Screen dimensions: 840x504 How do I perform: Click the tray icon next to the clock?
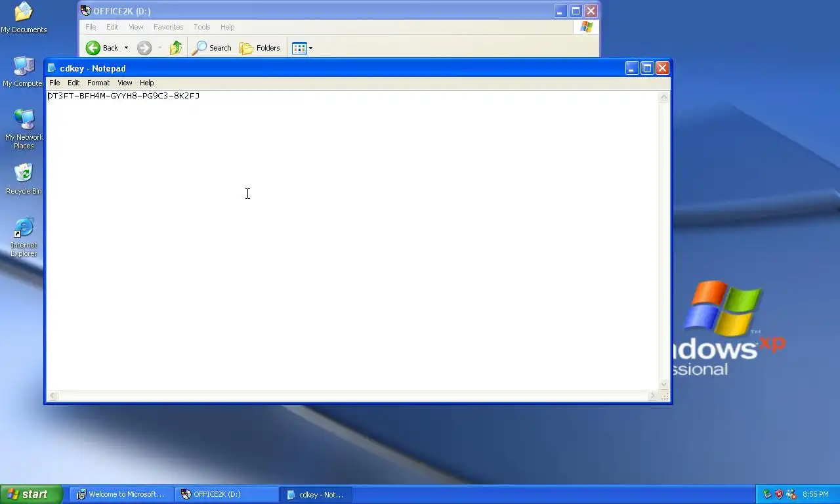[791, 494]
